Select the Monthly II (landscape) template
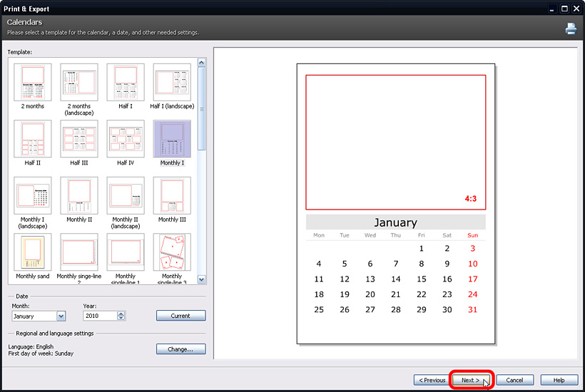 coord(126,195)
